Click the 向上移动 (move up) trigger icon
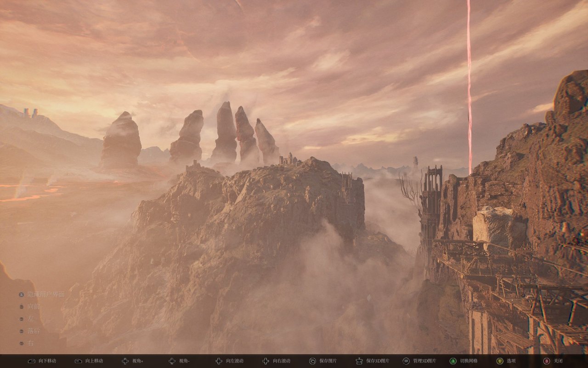Image resolution: width=588 pixels, height=368 pixels. coord(78,361)
